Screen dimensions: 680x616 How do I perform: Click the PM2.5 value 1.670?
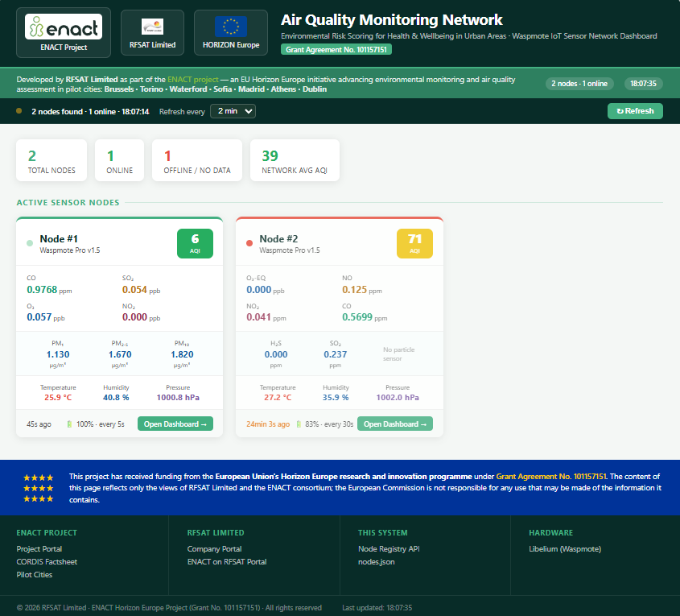tap(120, 354)
